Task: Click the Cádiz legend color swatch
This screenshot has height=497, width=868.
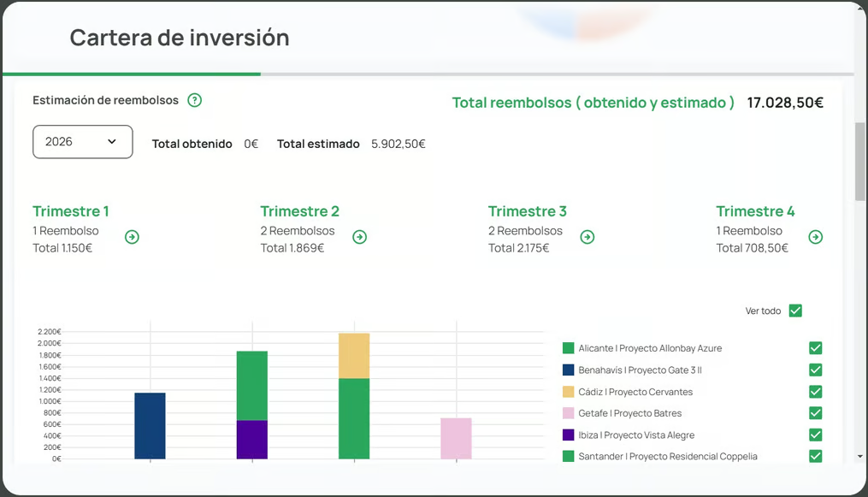Action: click(569, 392)
